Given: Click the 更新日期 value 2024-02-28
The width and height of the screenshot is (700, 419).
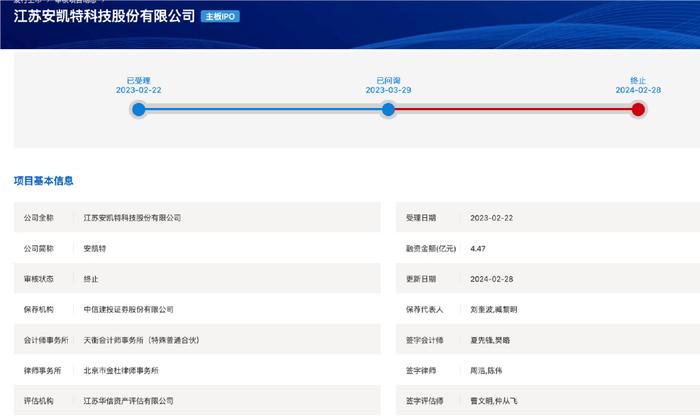Looking at the screenshot, I should click(491, 279).
